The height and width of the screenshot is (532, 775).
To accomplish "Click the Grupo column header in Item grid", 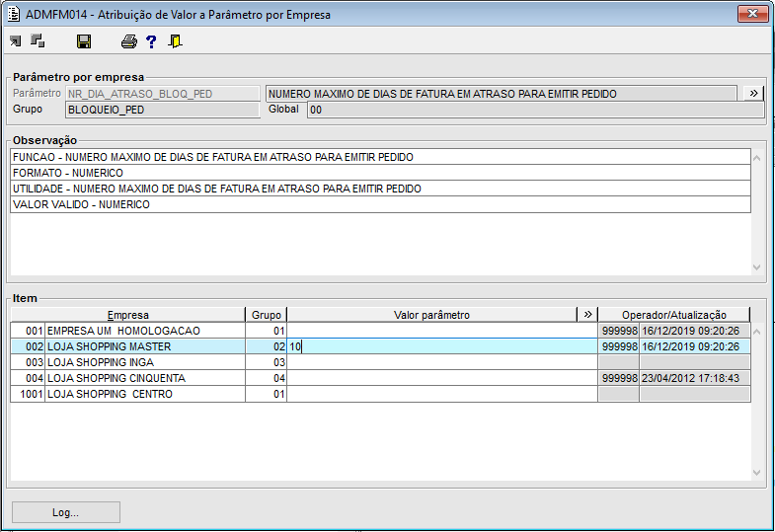I will point(266,315).
